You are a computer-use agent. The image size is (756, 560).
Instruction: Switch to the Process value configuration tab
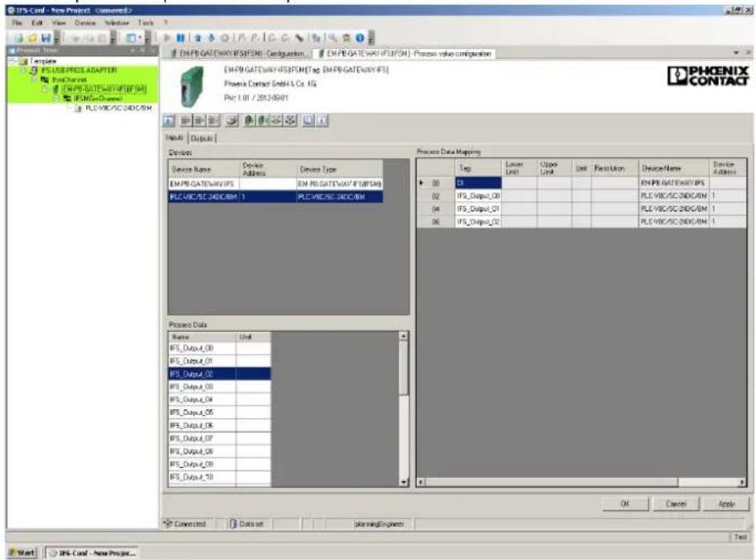404,54
